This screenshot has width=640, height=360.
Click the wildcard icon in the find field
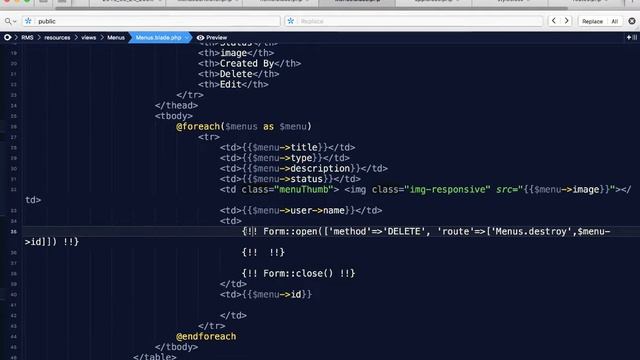28,21
